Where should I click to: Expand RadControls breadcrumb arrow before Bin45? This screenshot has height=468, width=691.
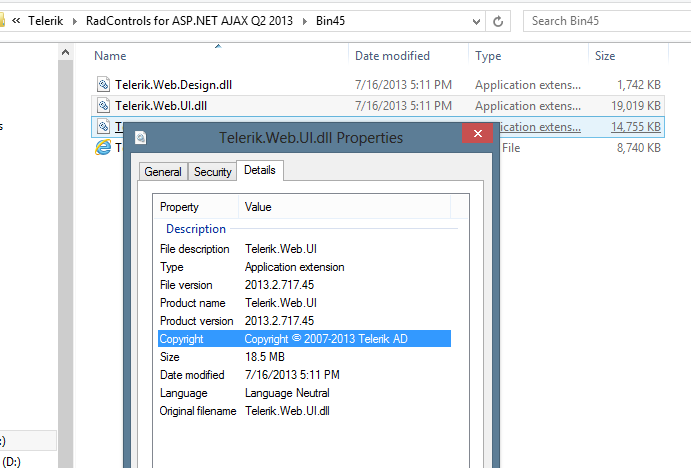[x=305, y=21]
